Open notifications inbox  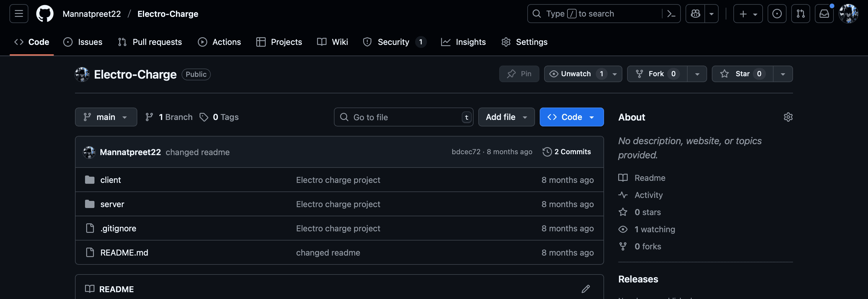[824, 14]
